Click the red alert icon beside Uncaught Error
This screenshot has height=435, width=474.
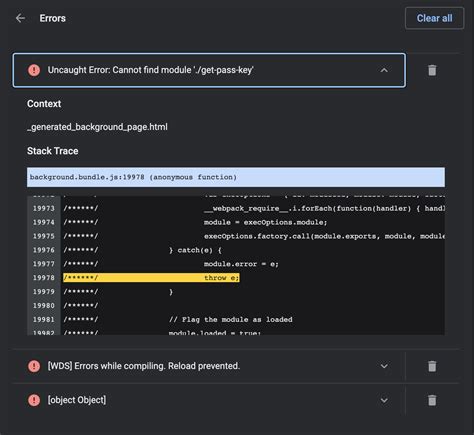(34, 70)
